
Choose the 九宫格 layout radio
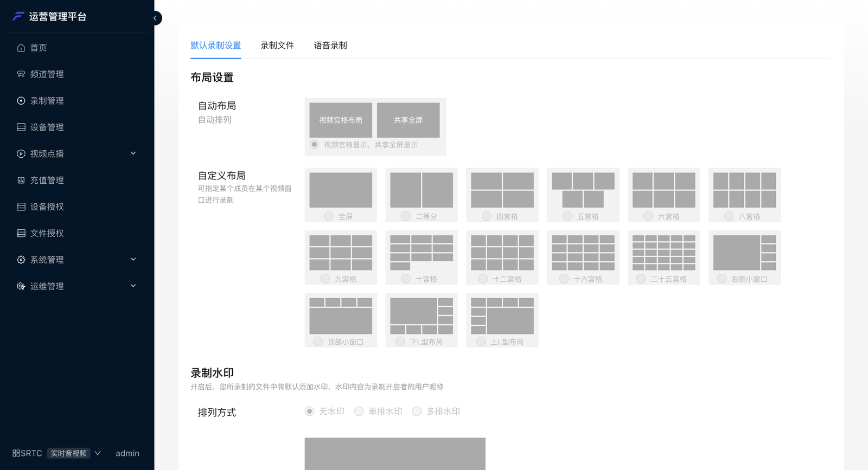coord(325,279)
